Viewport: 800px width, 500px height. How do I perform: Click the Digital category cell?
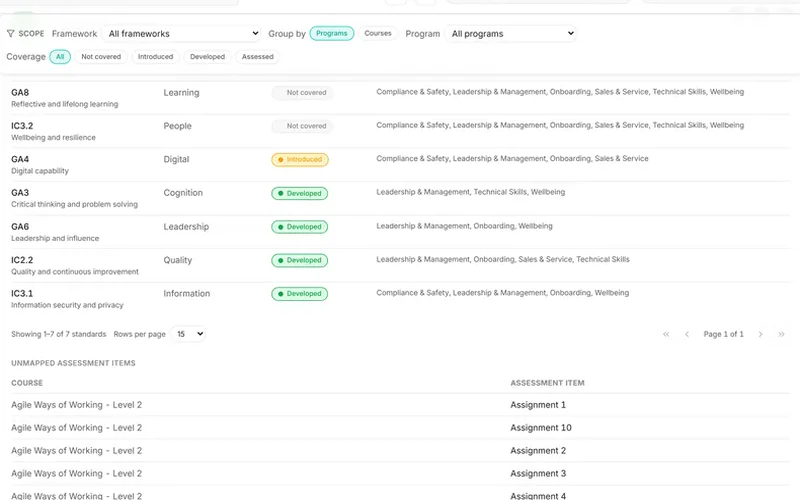[x=176, y=159]
